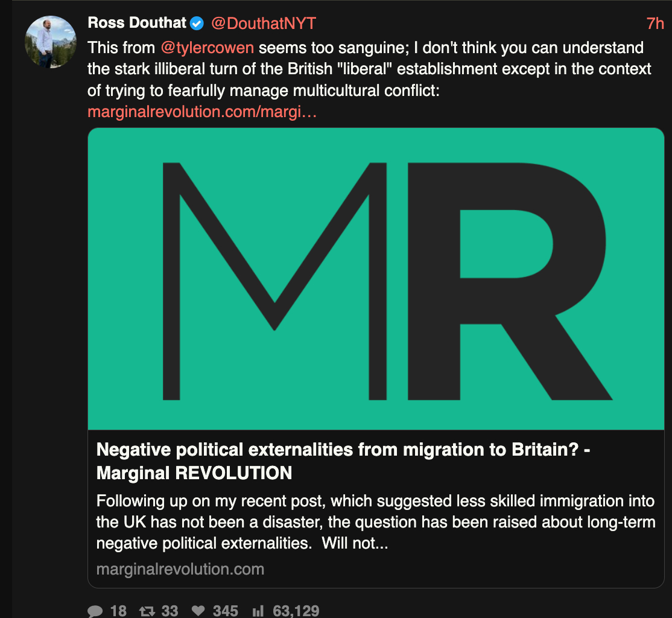Click the 63,129 views count
672x618 pixels.
[296, 611]
